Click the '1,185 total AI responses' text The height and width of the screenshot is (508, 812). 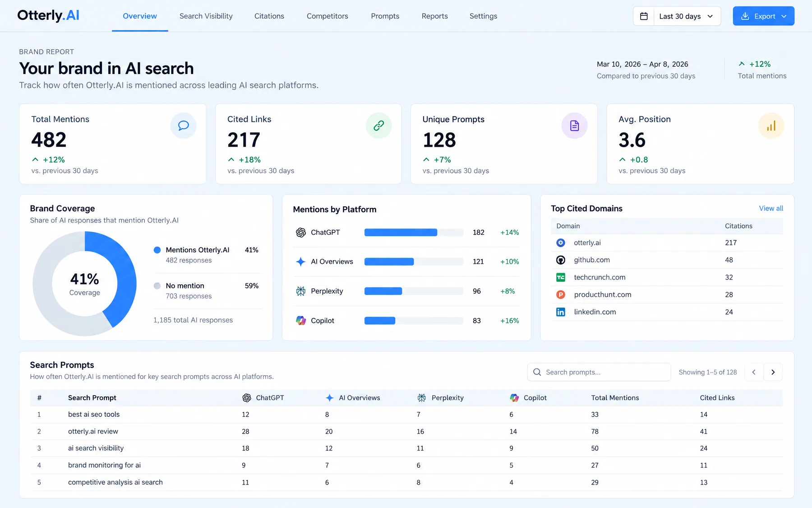click(x=193, y=320)
